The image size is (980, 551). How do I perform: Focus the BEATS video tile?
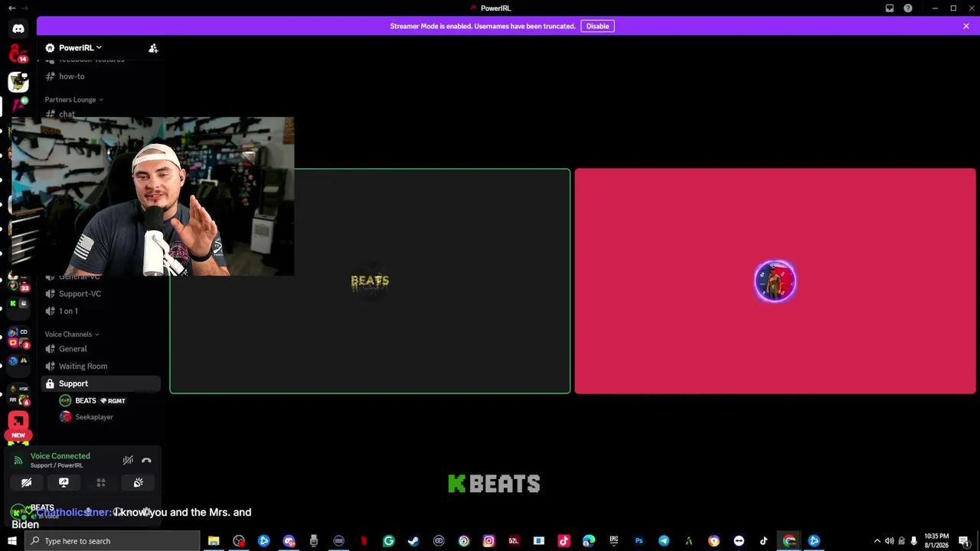(x=370, y=281)
